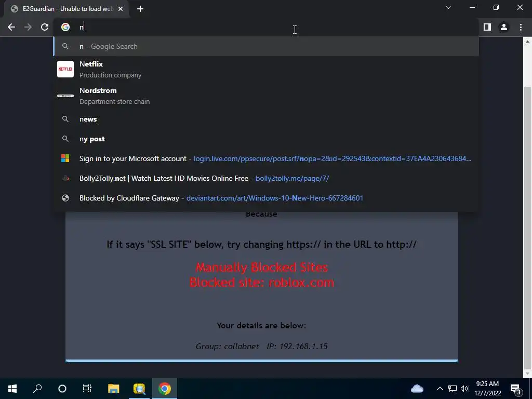Open Windows taskbar search
This screenshot has height=399, width=532.
click(37, 389)
